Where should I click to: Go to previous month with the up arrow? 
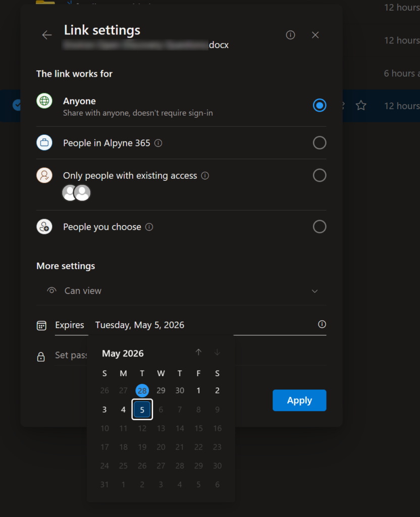[198, 352]
